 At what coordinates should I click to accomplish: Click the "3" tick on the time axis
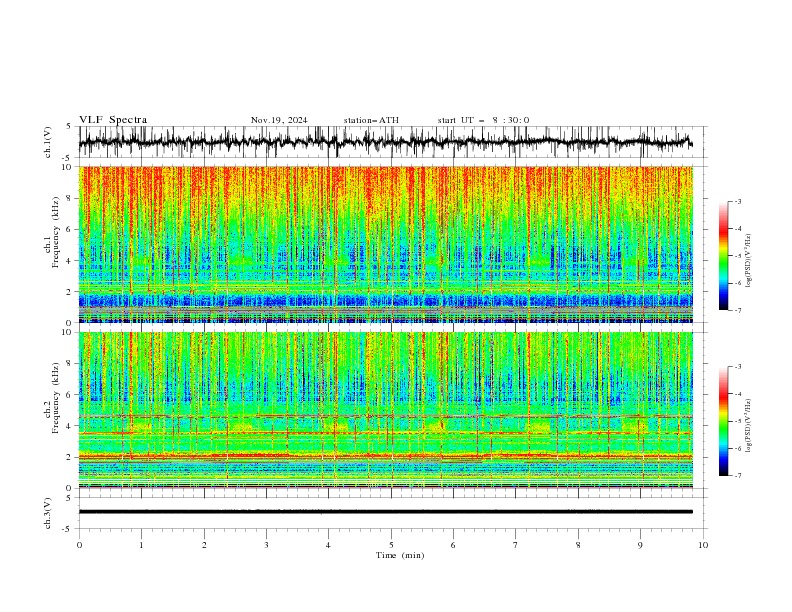[x=266, y=545]
